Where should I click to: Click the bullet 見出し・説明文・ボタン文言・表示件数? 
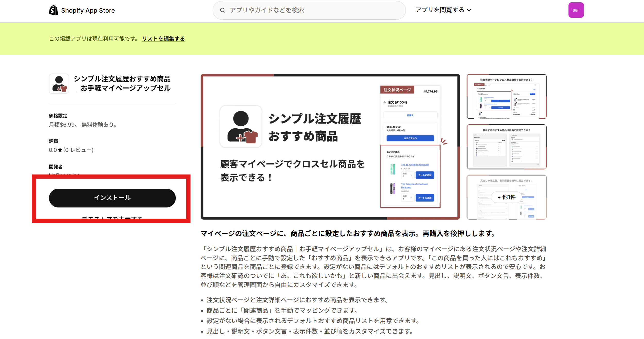310,332
